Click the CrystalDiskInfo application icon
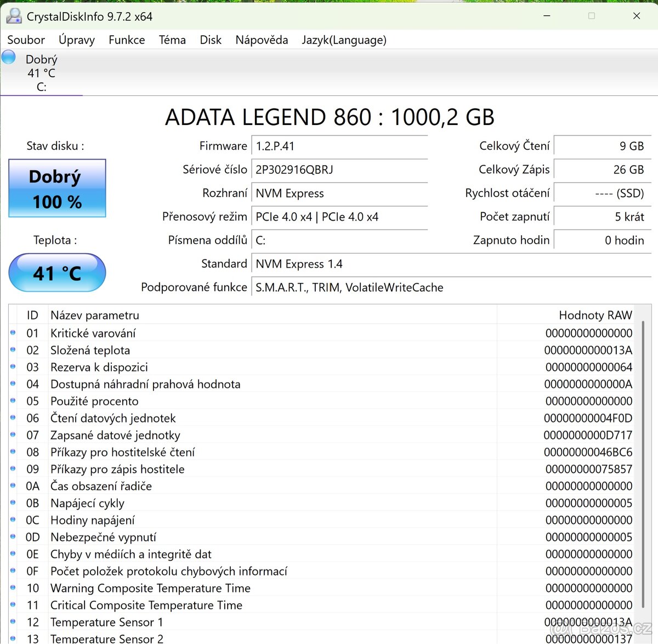The height and width of the screenshot is (644, 658). [x=14, y=16]
